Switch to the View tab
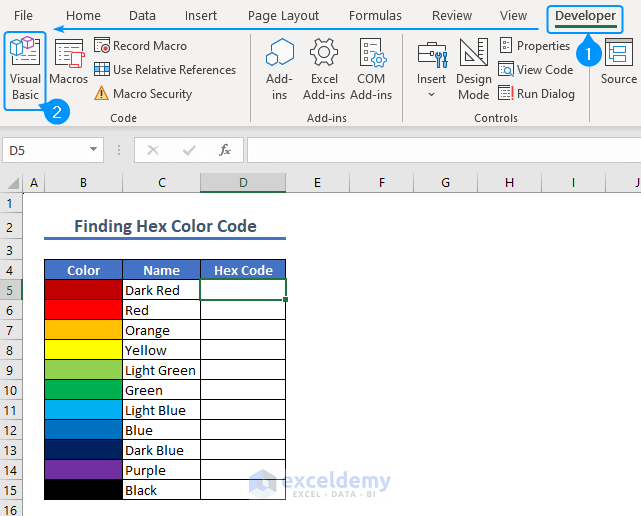 click(x=513, y=16)
